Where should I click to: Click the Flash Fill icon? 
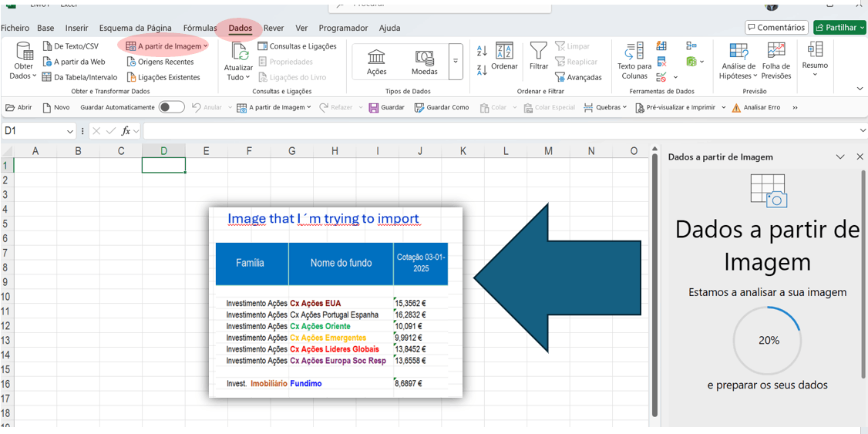661,46
